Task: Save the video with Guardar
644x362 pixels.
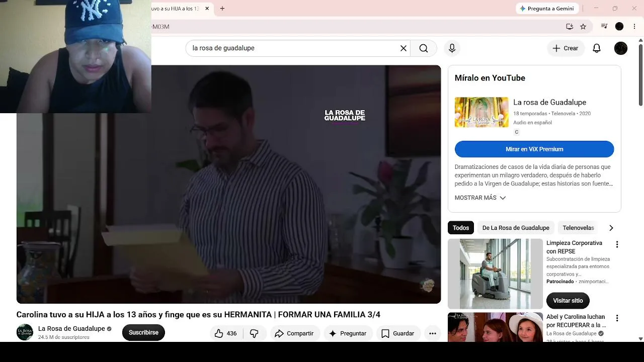Action: pos(398,333)
